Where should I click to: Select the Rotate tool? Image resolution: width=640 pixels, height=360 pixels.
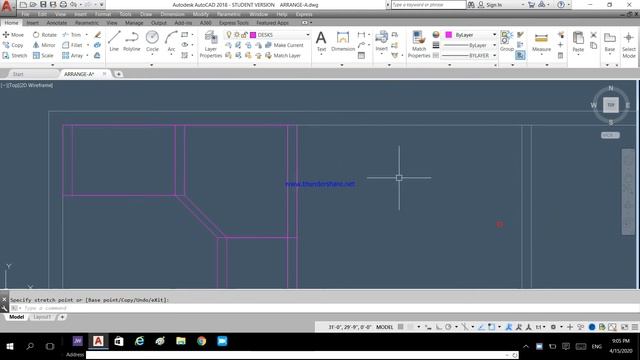44,35
